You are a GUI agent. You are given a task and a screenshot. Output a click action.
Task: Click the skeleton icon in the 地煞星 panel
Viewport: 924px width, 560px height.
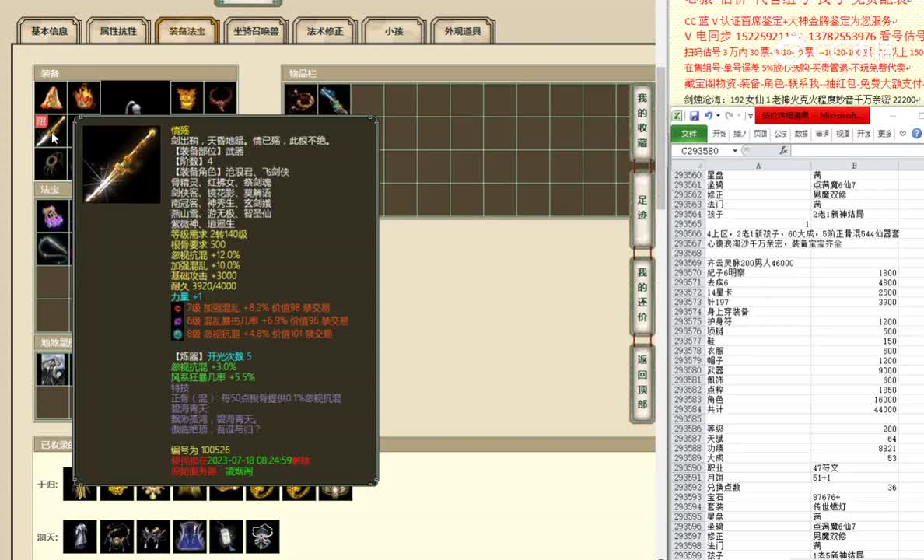(x=53, y=367)
